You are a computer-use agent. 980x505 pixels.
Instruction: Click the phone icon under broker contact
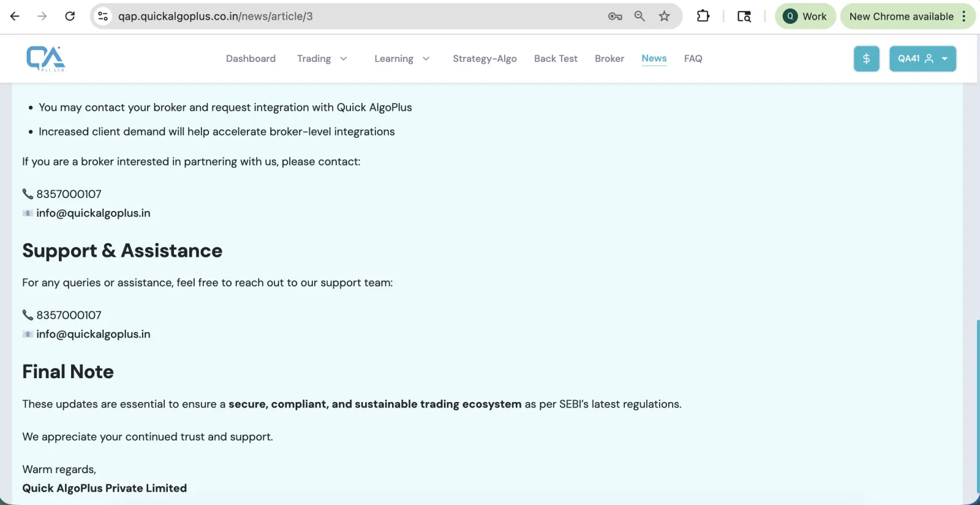pos(28,194)
